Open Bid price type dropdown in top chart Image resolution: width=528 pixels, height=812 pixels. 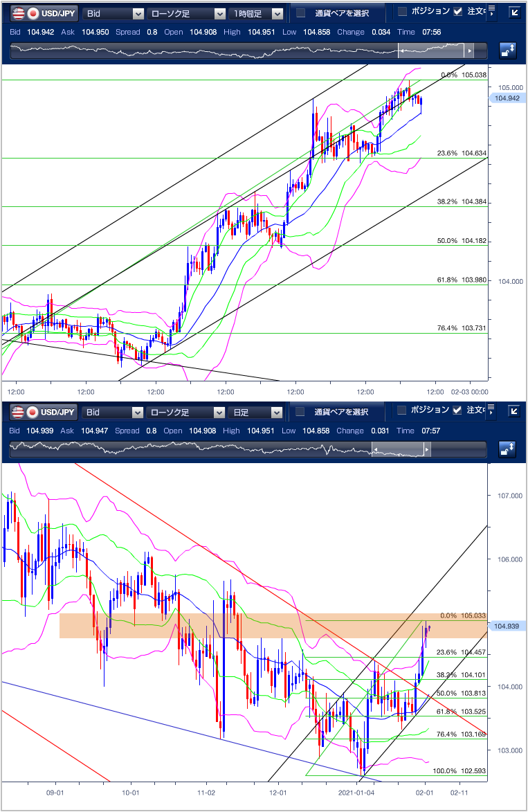coord(113,13)
